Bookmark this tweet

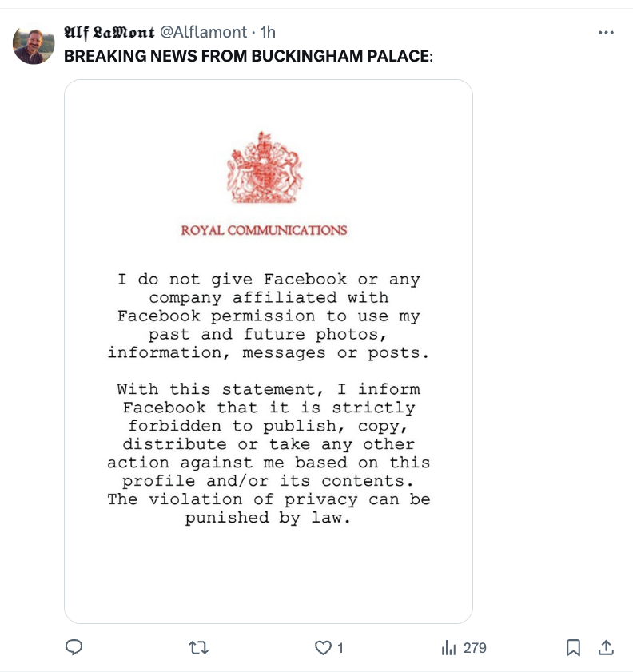573,649
